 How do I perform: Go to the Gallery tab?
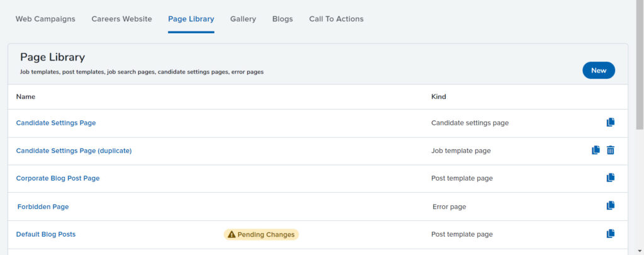coord(243,19)
